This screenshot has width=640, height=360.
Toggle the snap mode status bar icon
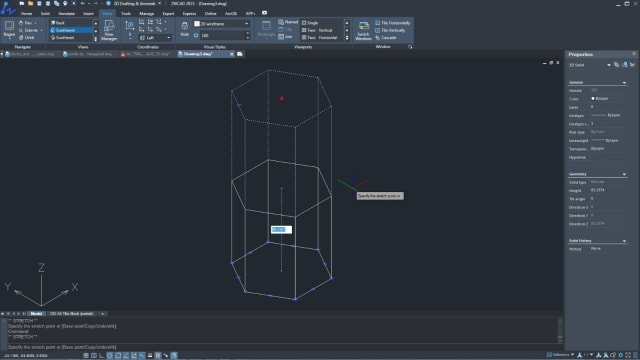[86, 356]
